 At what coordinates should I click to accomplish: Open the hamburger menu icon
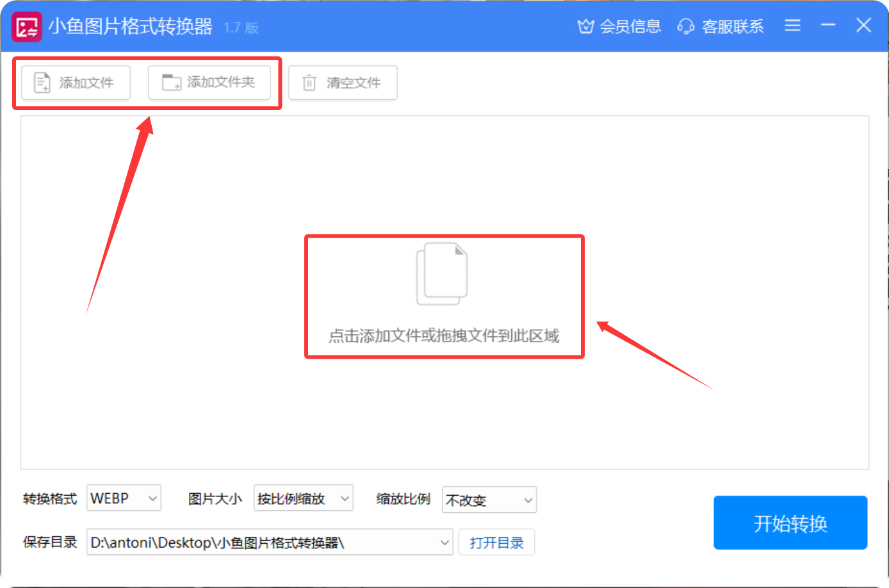coord(792,26)
